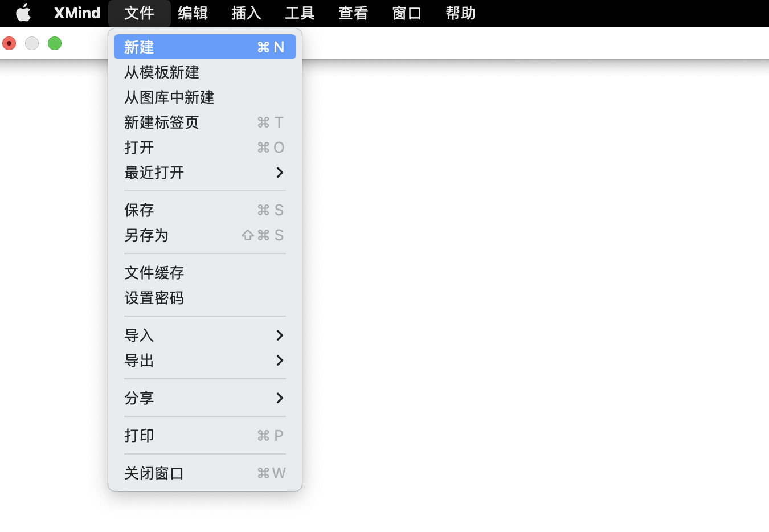The image size is (769, 532).
Task: Open the 编辑 menu
Action: pos(193,13)
